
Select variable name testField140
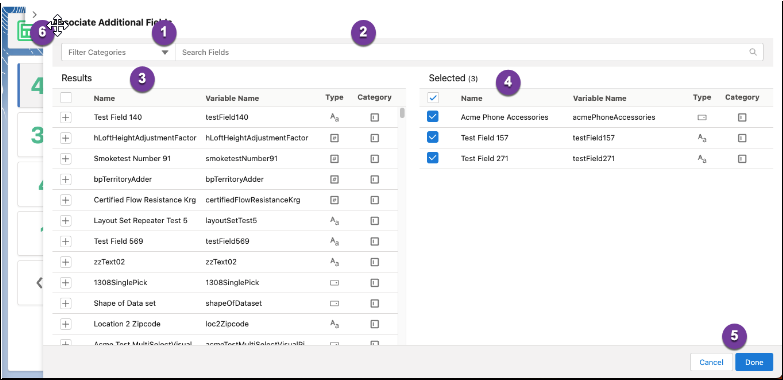(227, 117)
